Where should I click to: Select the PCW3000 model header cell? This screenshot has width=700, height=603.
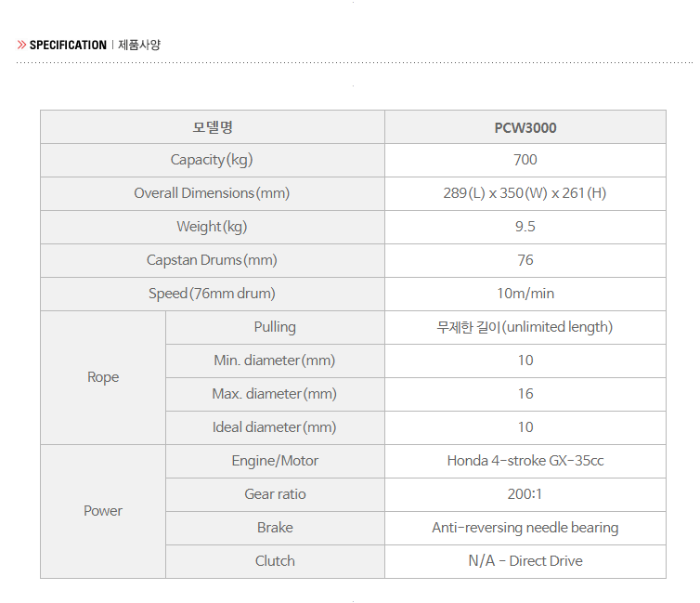525,127
